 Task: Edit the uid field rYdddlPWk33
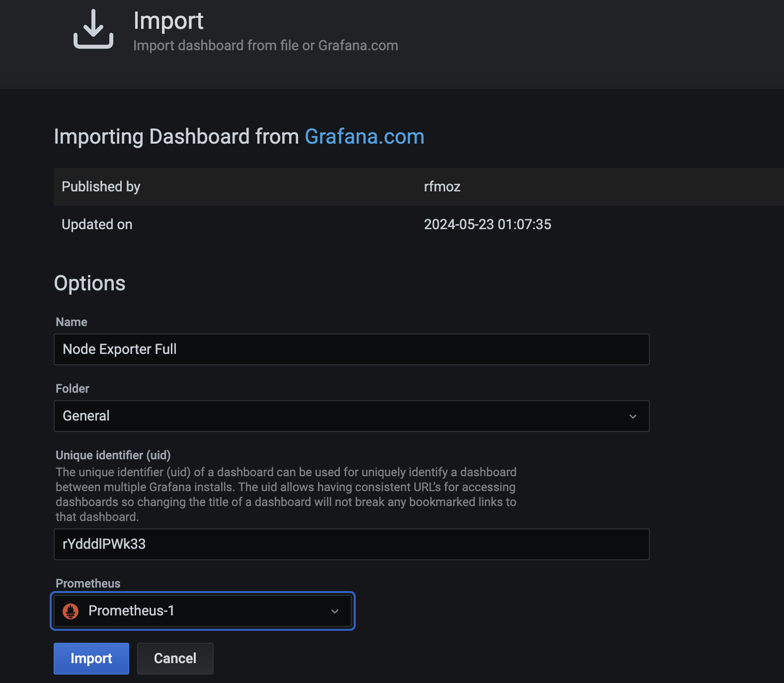coord(351,544)
